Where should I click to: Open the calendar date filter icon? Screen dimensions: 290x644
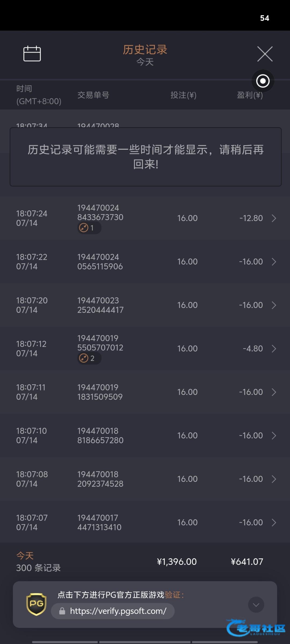(32, 54)
